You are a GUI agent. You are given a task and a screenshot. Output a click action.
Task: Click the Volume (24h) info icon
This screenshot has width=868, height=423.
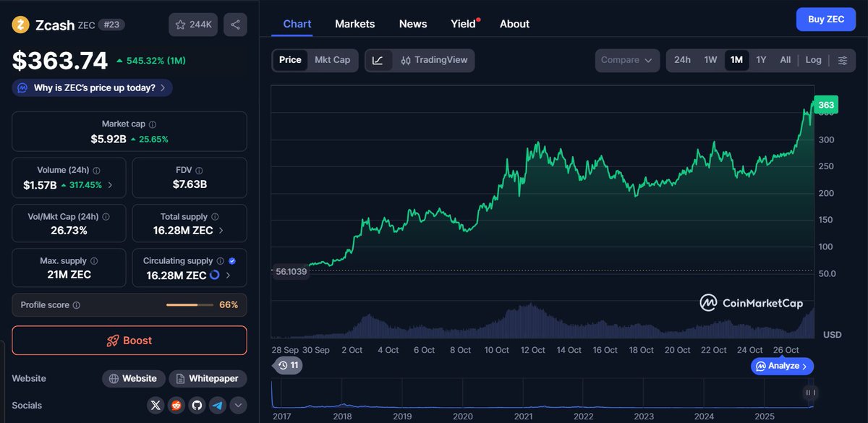click(x=96, y=171)
